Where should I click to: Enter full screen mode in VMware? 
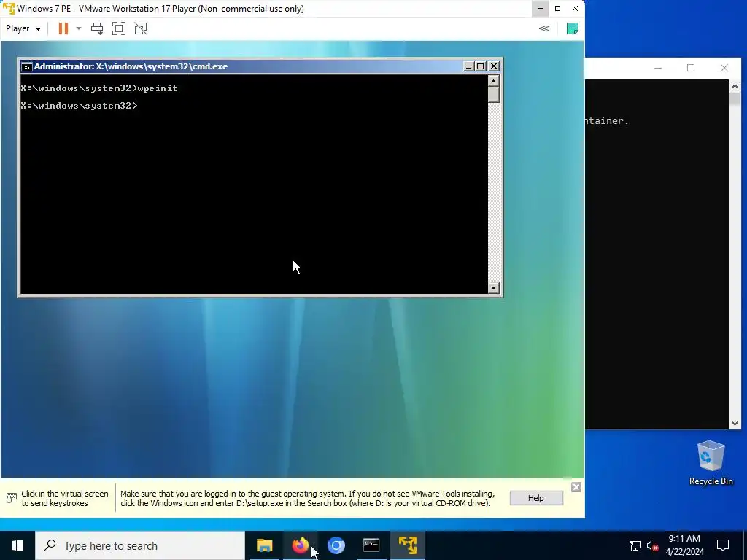(119, 28)
